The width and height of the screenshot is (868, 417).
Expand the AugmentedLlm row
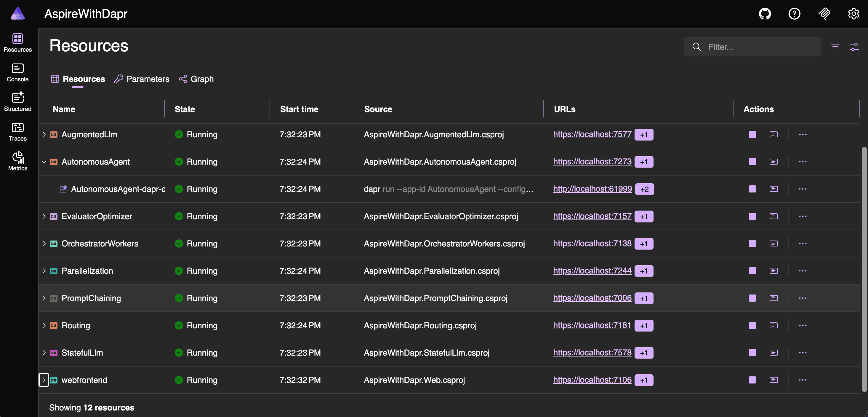point(44,134)
